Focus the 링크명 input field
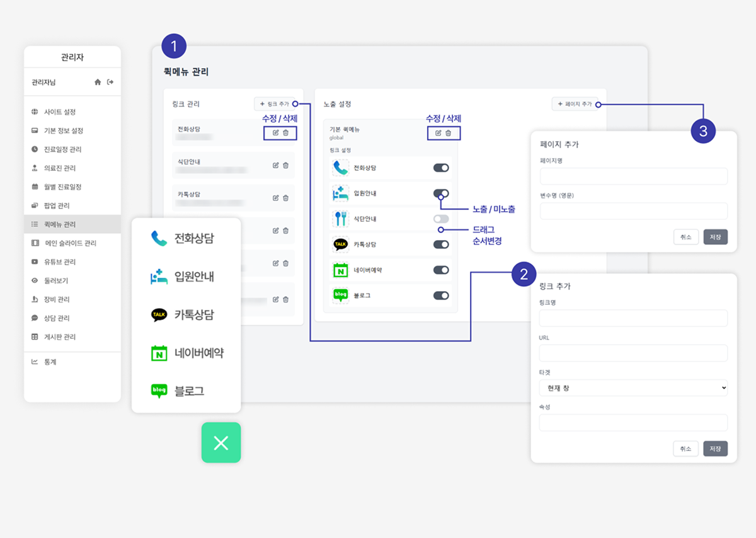The image size is (756, 538). pyautogui.click(x=634, y=318)
